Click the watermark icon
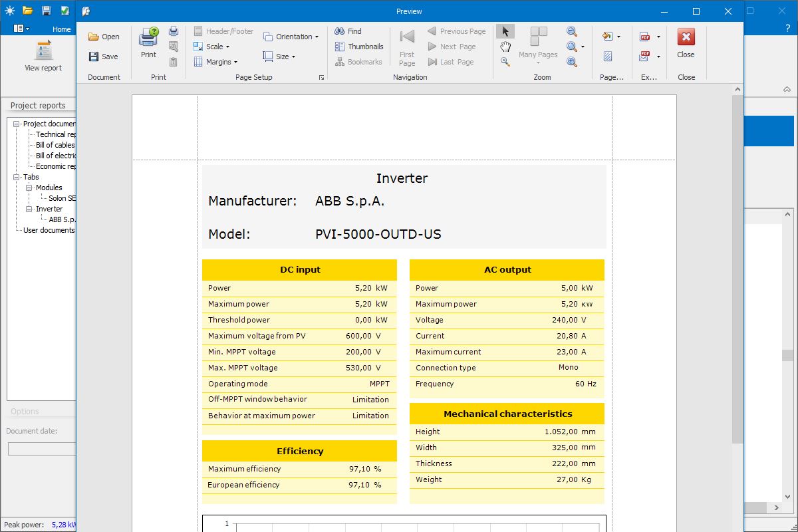This screenshot has height=532, width=798. 608,57
